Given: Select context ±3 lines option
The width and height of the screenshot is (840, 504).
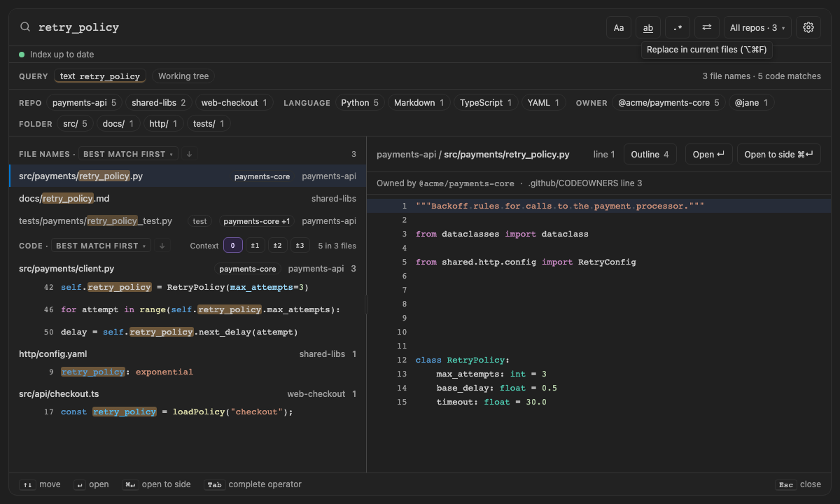Looking at the screenshot, I should pyautogui.click(x=300, y=246).
